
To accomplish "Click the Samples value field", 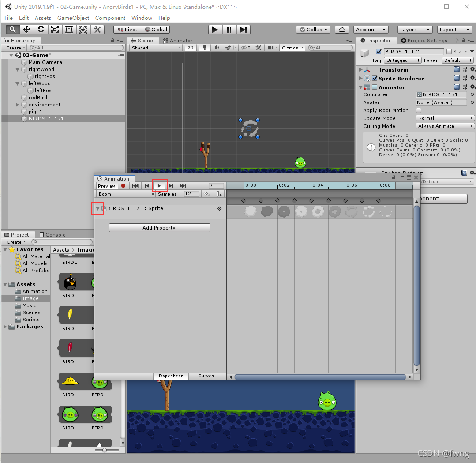I will pyautogui.click(x=191, y=194).
